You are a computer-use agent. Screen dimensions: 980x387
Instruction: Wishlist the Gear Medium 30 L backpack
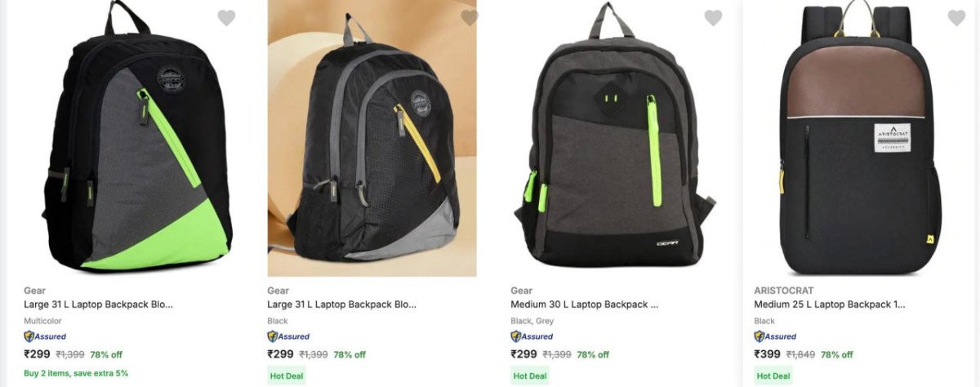coord(713,18)
